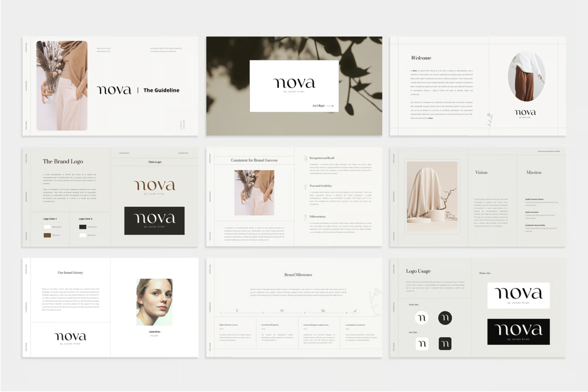Select the white circle 'n' logo icon
Screen dimensions: 588x392
tap(422, 318)
